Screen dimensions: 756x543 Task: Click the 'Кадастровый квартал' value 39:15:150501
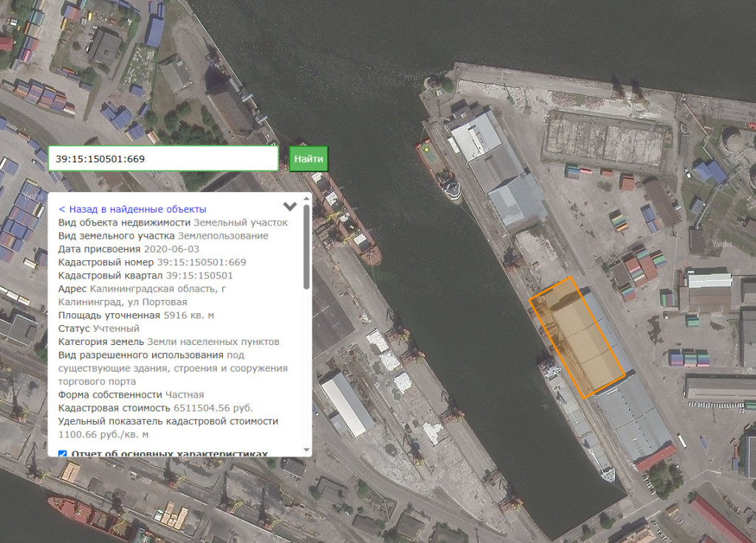point(199,276)
